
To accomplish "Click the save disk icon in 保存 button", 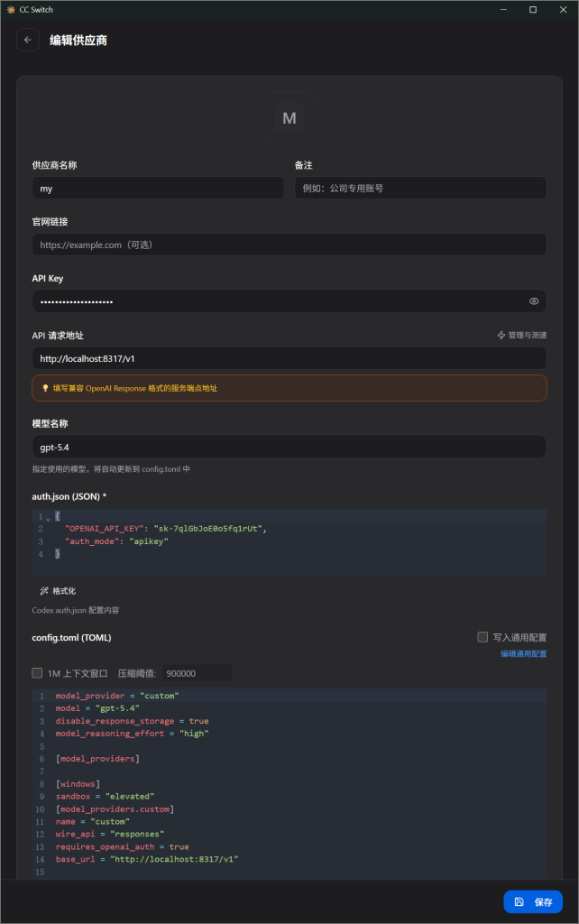I will pos(519,901).
